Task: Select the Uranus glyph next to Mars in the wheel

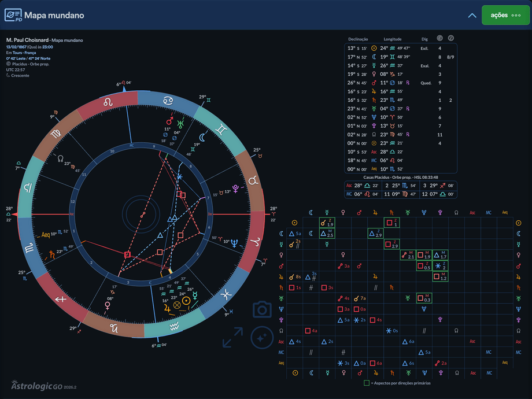Action: (181, 124)
